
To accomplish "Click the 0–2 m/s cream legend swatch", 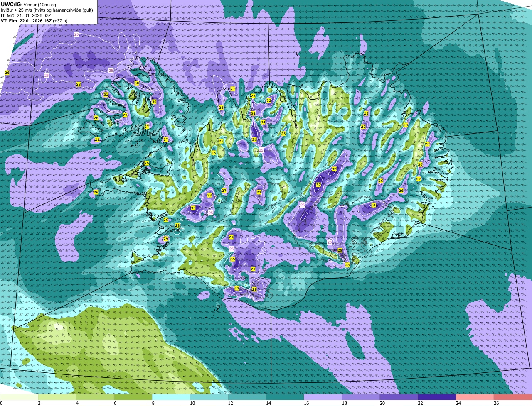I will pyautogui.click(x=19, y=397).
